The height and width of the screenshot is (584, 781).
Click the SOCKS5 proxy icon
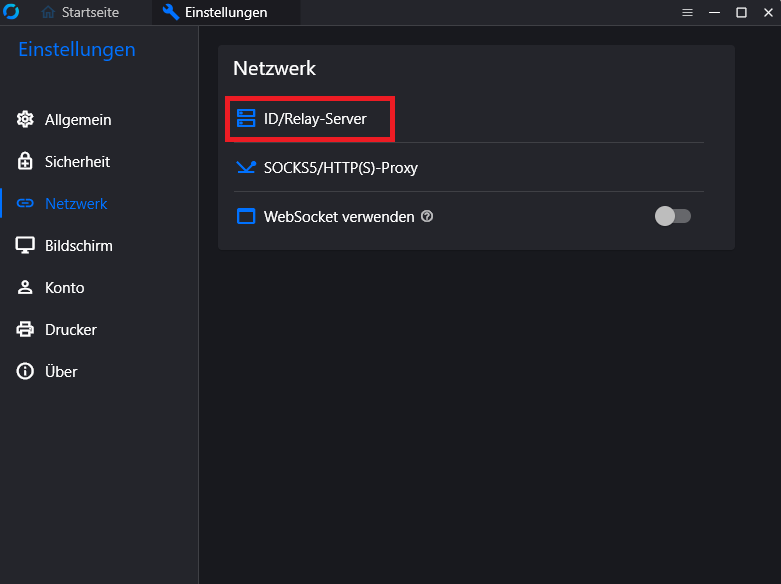(246, 167)
